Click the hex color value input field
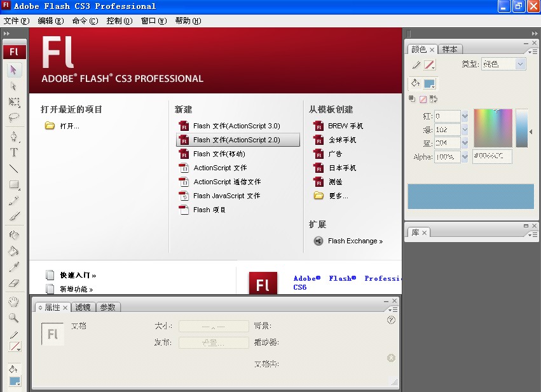Image resolution: width=541 pixels, height=392 pixels. (492, 156)
